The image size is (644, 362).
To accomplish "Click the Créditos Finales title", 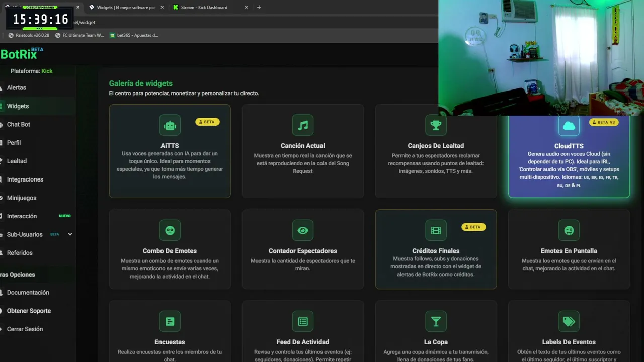I will pyautogui.click(x=436, y=251).
